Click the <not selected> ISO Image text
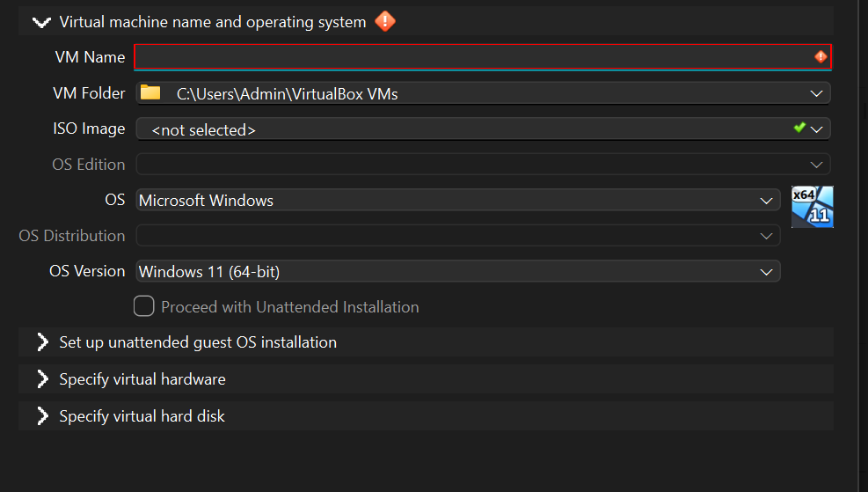This screenshot has width=868, height=492. coord(204,130)
